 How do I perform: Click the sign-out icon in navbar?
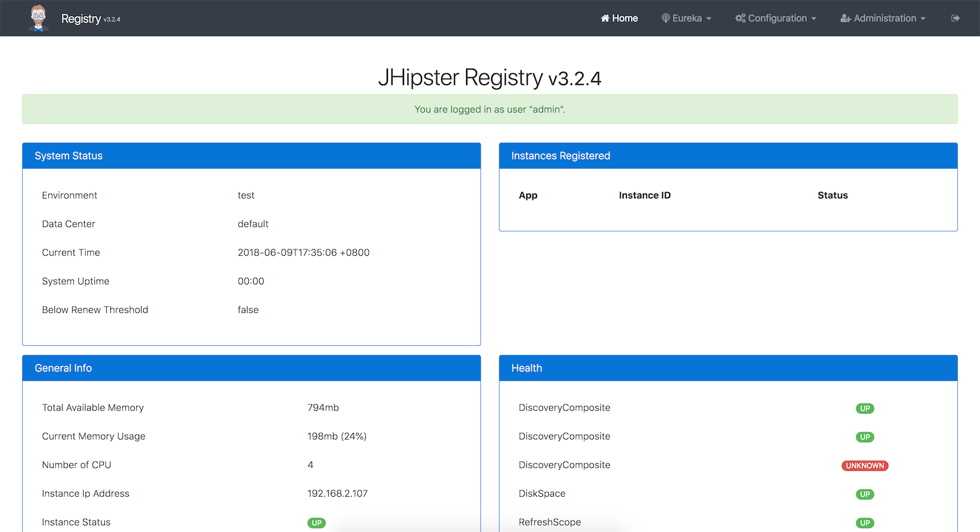pyautogui.click(x=956, y=18)
